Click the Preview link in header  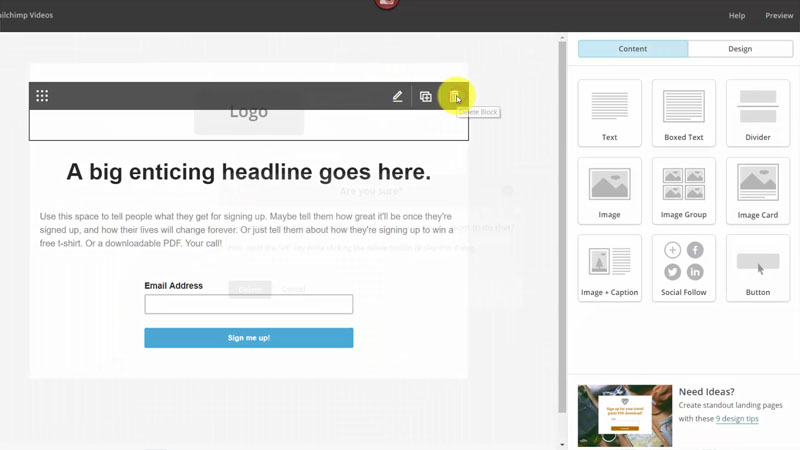click(779, 15)
